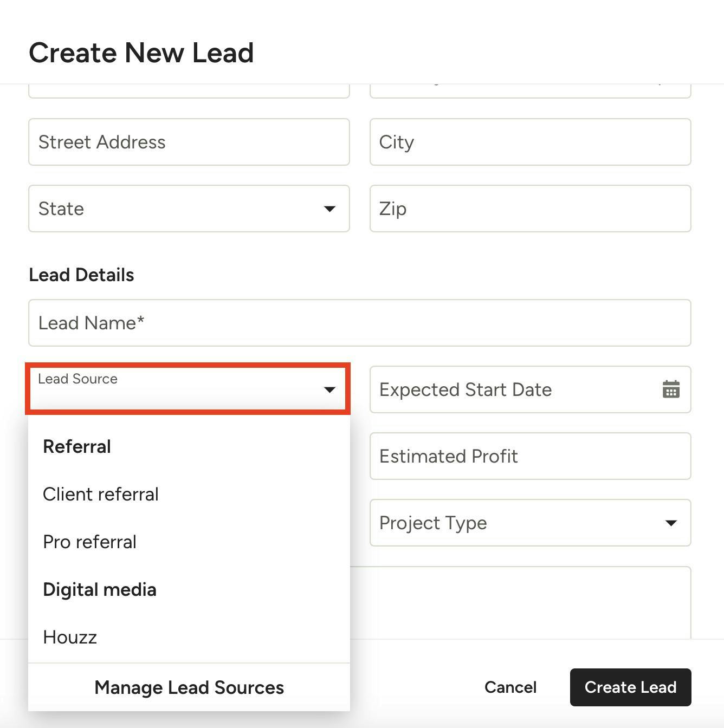Select Client referral from the list
Viewport: 724px width, 728px height.
(101, 494)
